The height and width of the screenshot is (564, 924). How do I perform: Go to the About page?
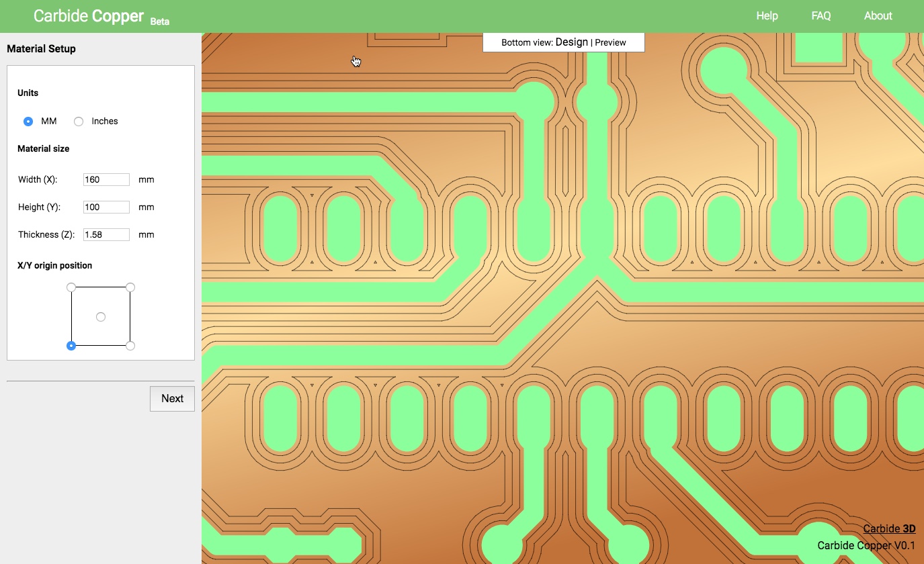coord(878,16)
